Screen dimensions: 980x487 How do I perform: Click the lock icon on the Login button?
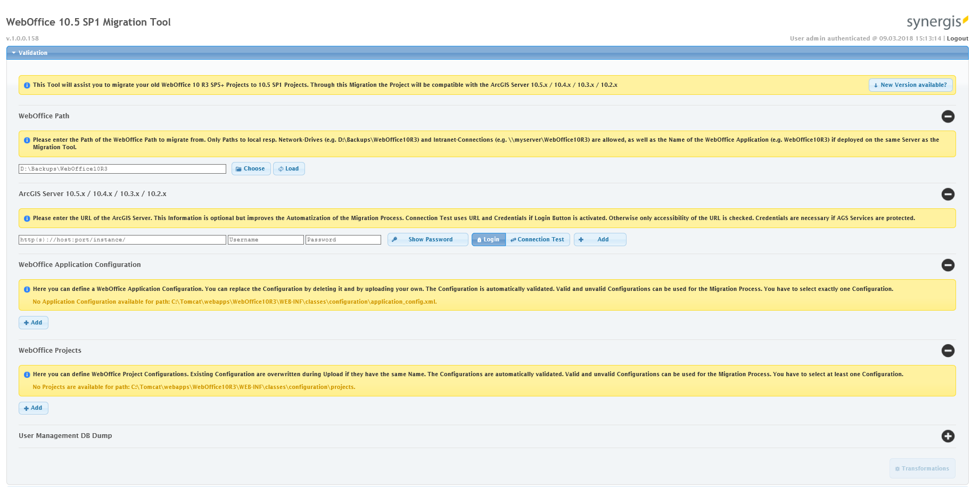tap(480, 239)
